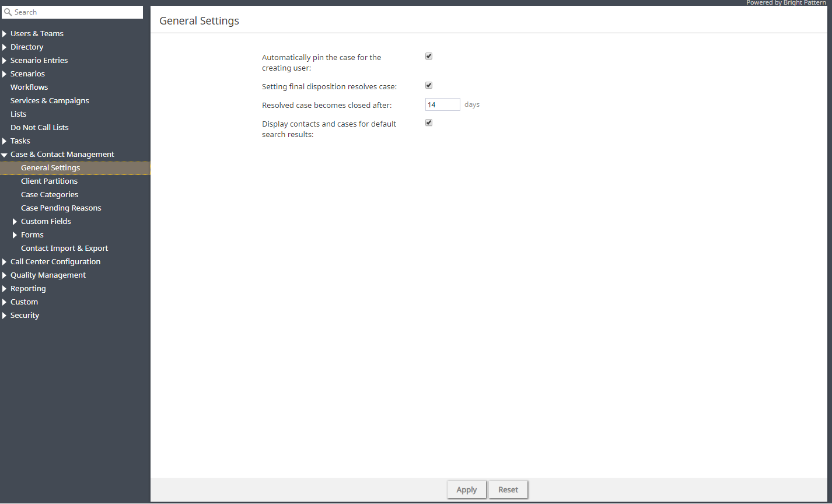Select Case & Contact Management label
This screenshot has width=832, height=504.
coord(62,155)
